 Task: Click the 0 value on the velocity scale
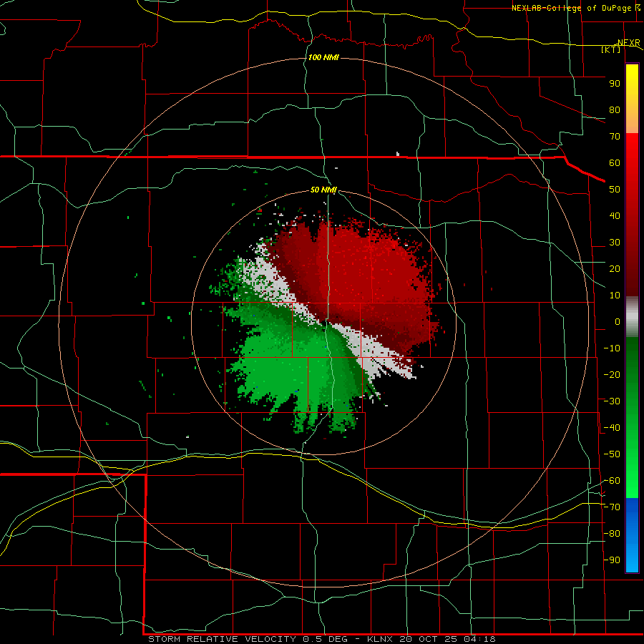[618, 322]
